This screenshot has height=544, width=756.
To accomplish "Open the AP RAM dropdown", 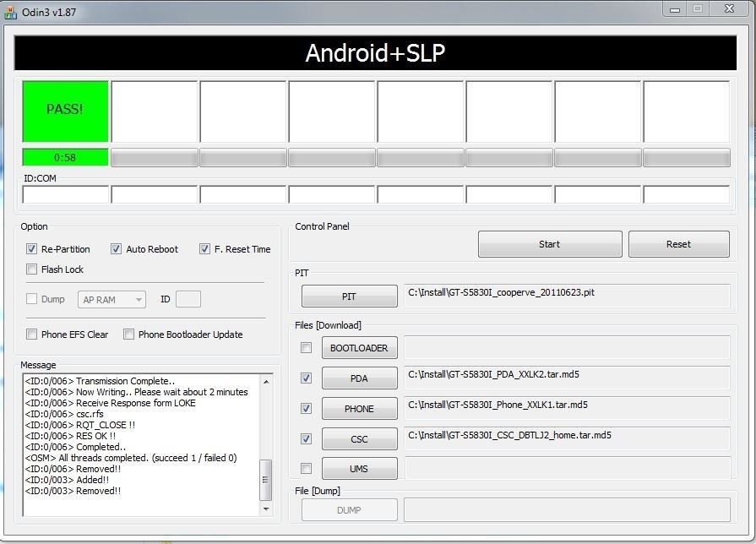I will tap(111, 300).
